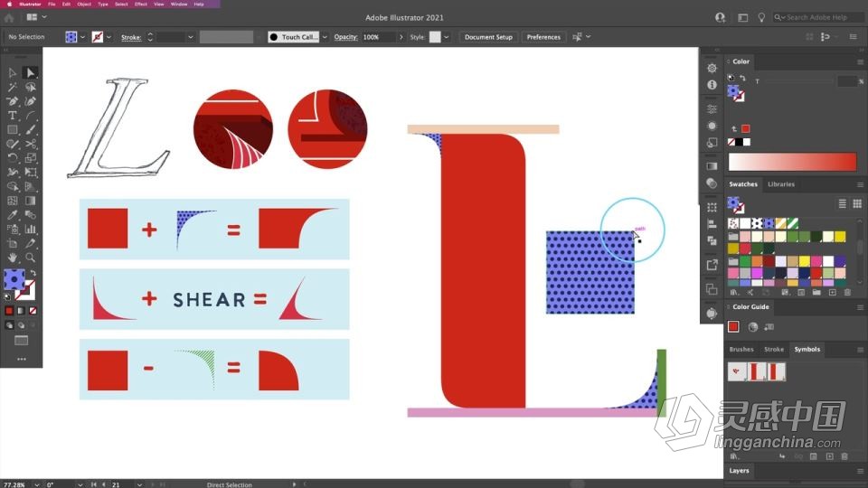Open the Color panel options menu

[860, 61]
